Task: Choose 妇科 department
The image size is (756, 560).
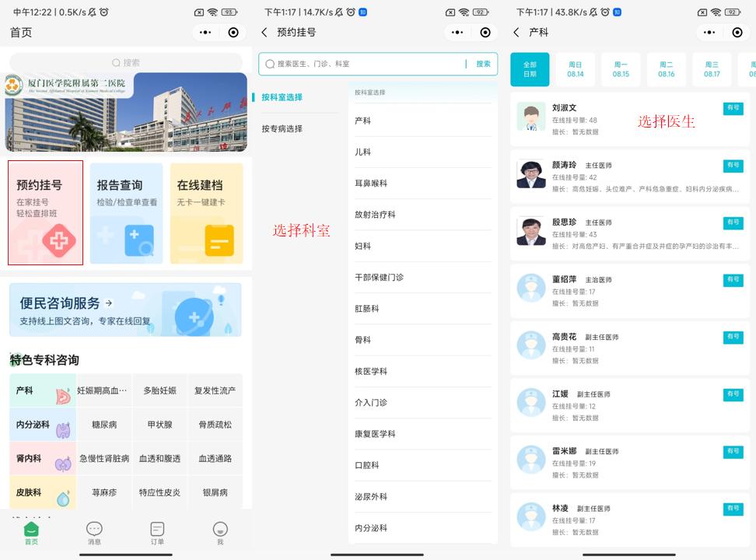Action: (423, 246)
